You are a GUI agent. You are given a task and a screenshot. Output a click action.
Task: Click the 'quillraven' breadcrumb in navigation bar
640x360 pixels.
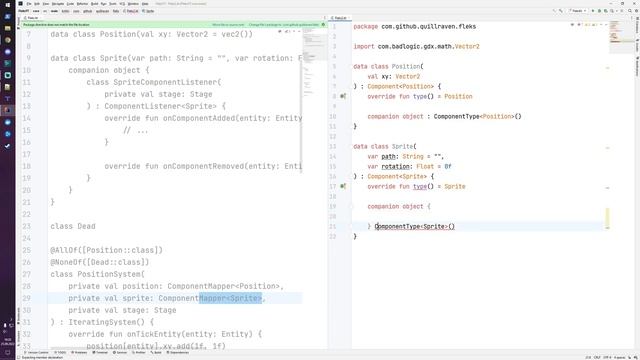tap(102, 11)
